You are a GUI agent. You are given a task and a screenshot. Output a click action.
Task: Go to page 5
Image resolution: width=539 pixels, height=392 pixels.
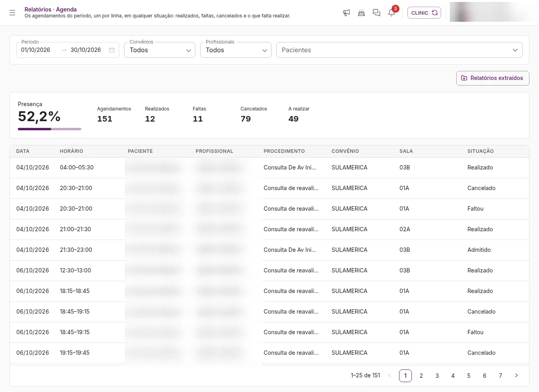[469, 375]
